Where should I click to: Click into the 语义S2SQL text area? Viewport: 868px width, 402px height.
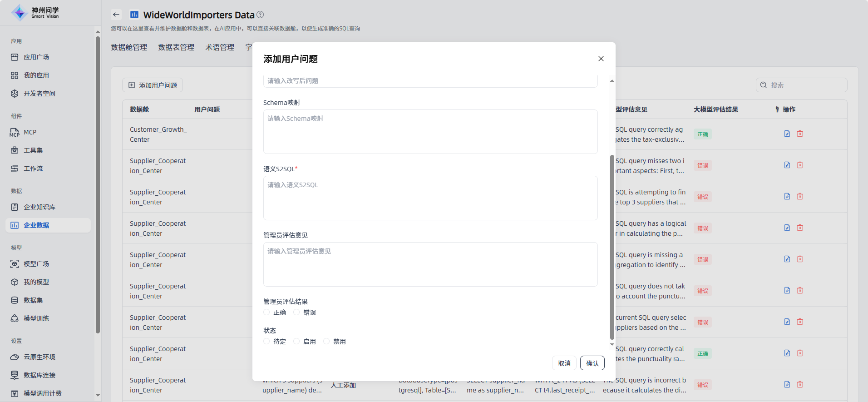point(430,198)
